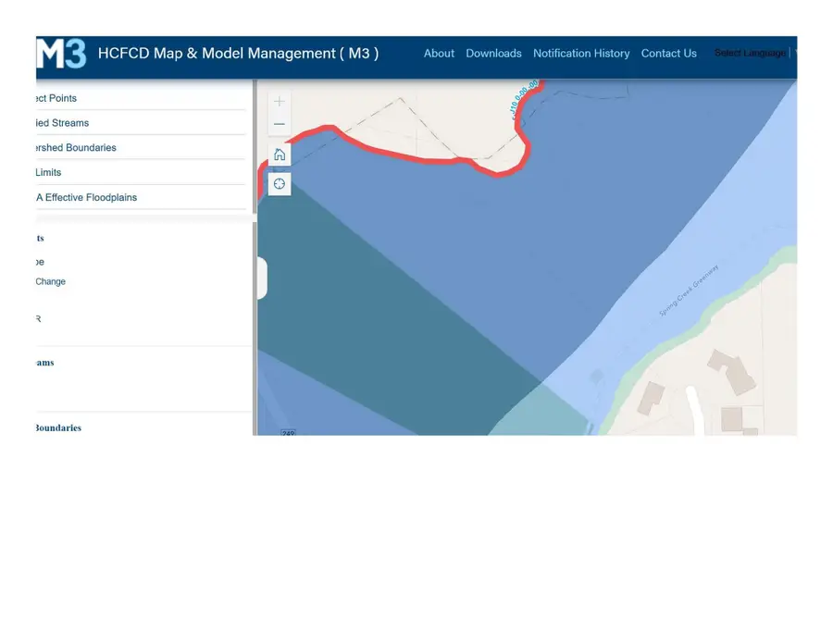Click the Contact Us link
Viewport: 833px width, 644px height.
pyautogui.click(x=668, y=54)
